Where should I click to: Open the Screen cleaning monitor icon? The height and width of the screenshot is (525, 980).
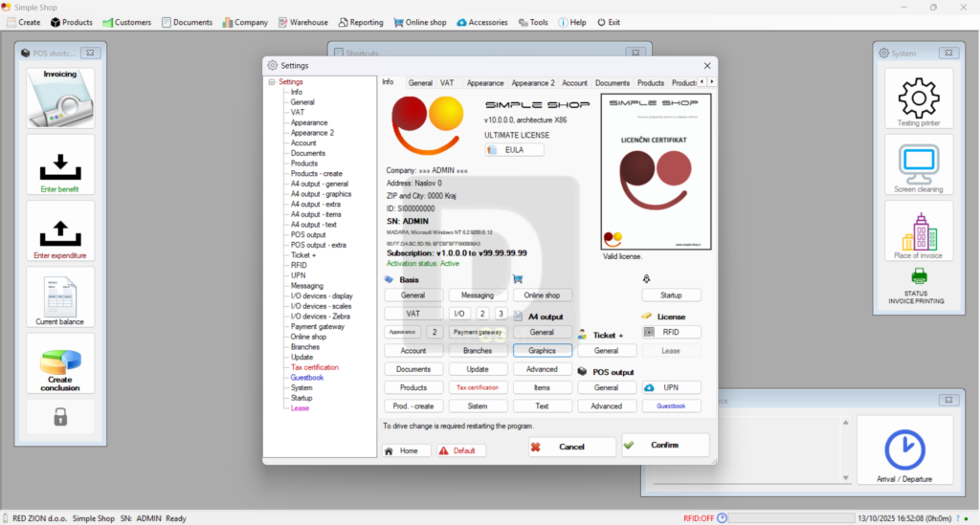[x=918, y=164]
